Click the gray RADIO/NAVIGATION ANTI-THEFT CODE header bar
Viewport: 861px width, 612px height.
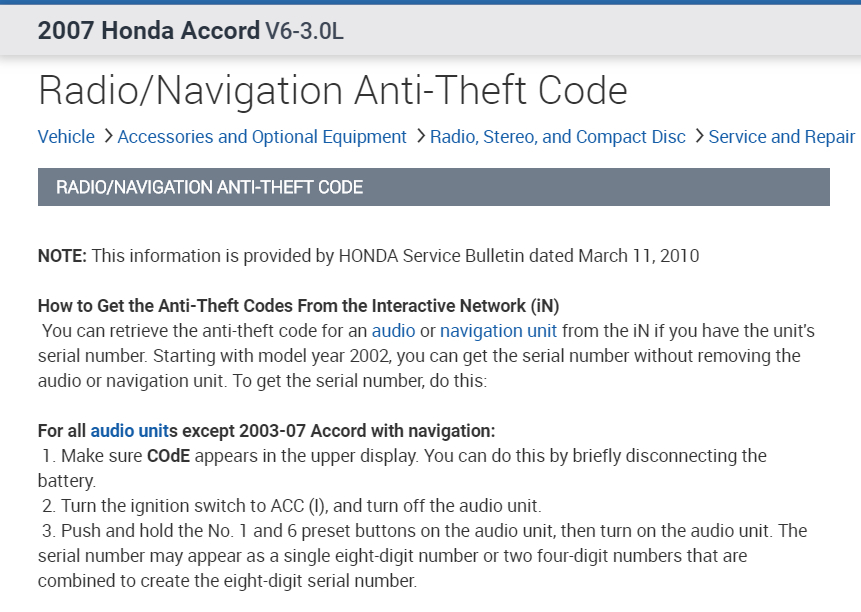[x=433, y=187]
